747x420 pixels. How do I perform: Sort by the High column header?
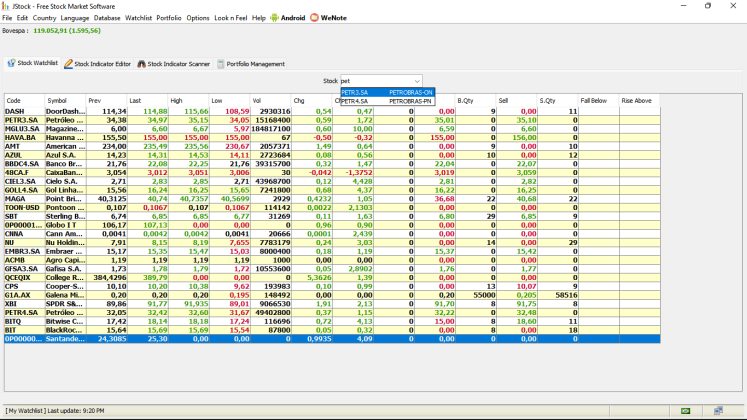(189, 100)
